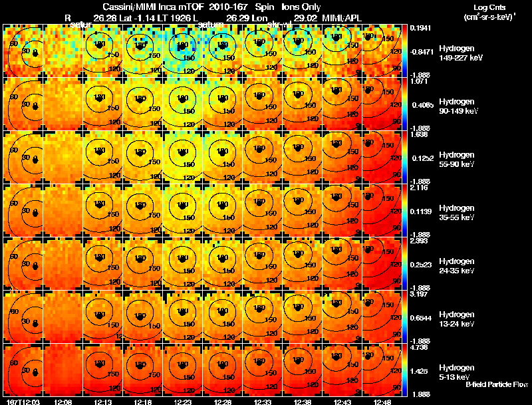Click the "12:08" time axis label

tap(63, 402)
